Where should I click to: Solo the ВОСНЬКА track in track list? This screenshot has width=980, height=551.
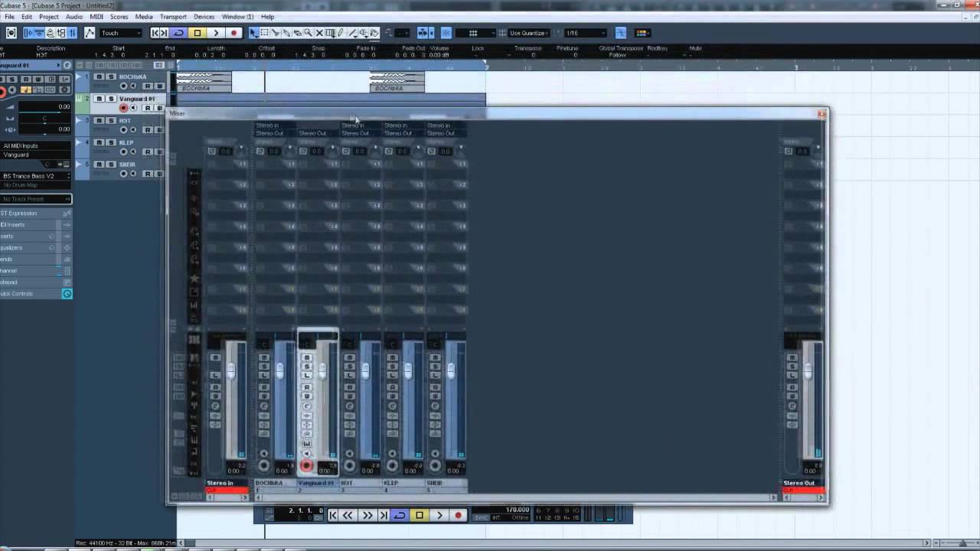111,77
